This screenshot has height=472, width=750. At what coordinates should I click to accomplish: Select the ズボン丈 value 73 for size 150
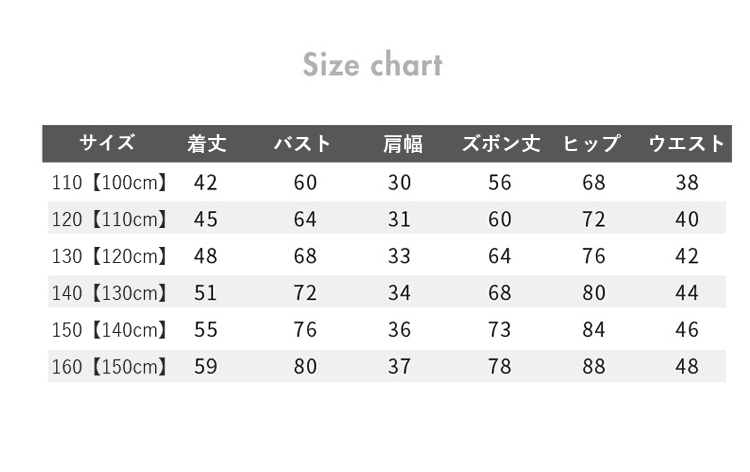[500, 330]
